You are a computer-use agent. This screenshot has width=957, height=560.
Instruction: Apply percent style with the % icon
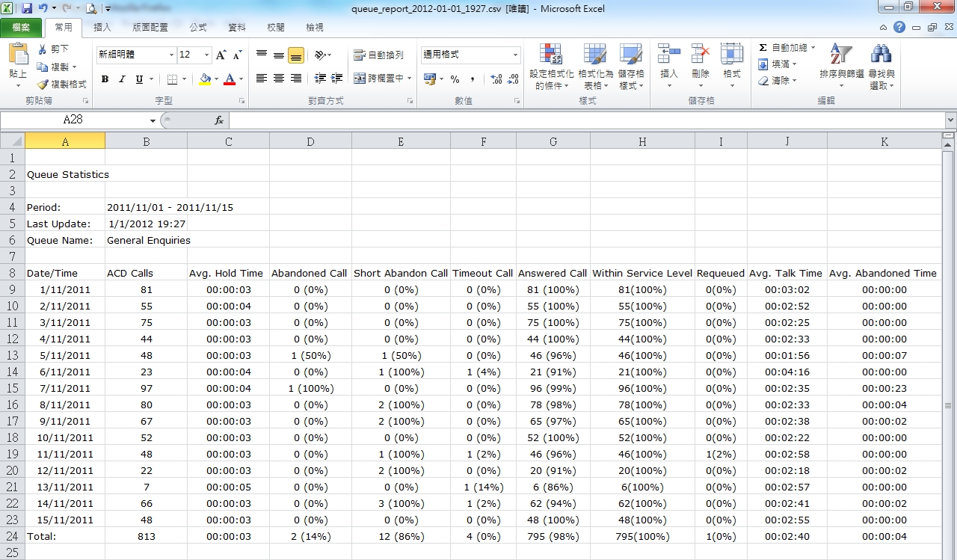point(455,79)
